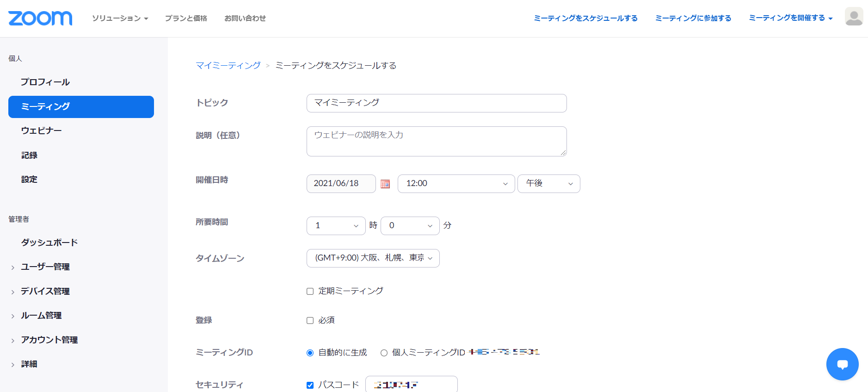Open プロフィール in sidebar
Screen dimensions: 868x392
tap(45, 82)
